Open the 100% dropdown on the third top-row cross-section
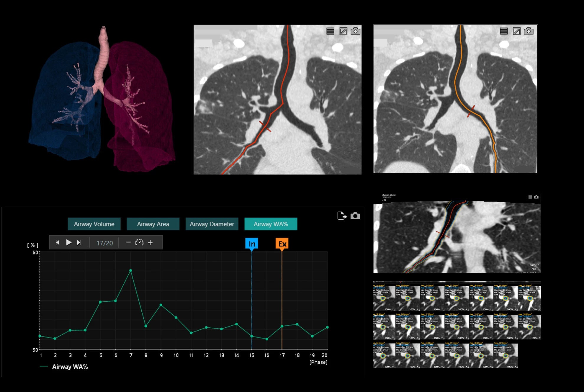This screenshot has width=584, height=392. point(438,309)
